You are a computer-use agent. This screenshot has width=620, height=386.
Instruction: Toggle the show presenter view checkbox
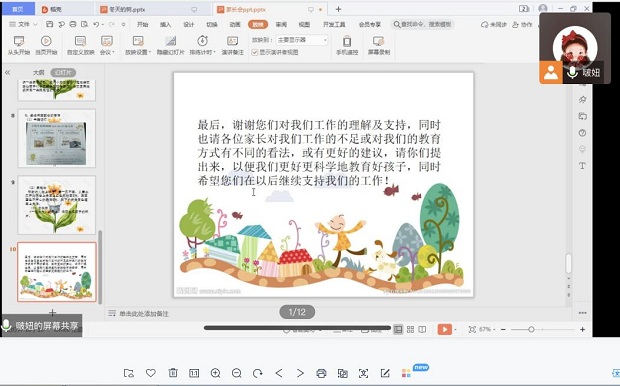(255, 52)
